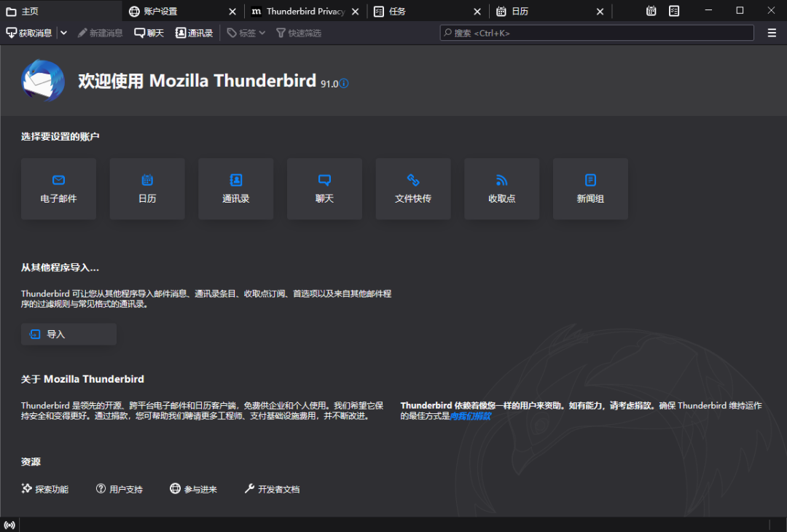787x532 pixels.
Task: Click the global search field
Action: click(x=597, y=33)
